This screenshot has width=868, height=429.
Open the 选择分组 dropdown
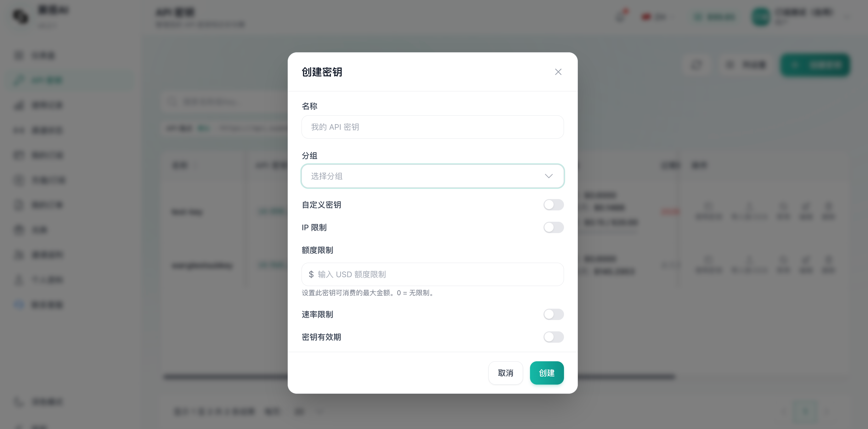[x=432, y=176]
